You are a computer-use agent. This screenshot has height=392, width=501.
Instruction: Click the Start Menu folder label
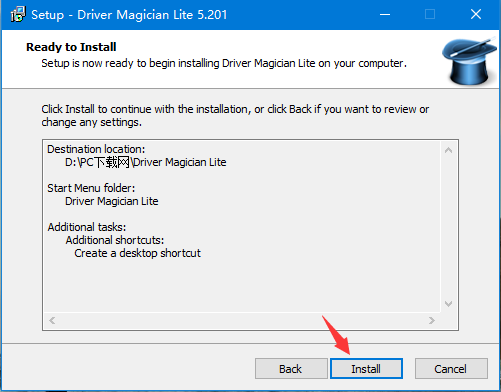click(91, 188)
